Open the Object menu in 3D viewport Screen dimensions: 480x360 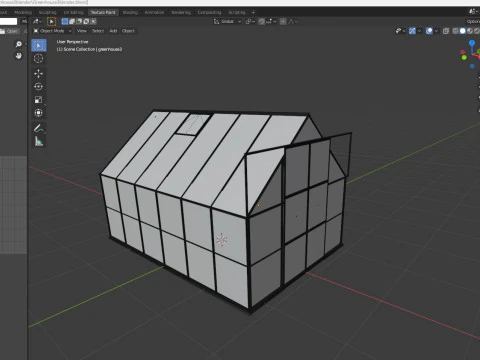click(x=128, y=31)
